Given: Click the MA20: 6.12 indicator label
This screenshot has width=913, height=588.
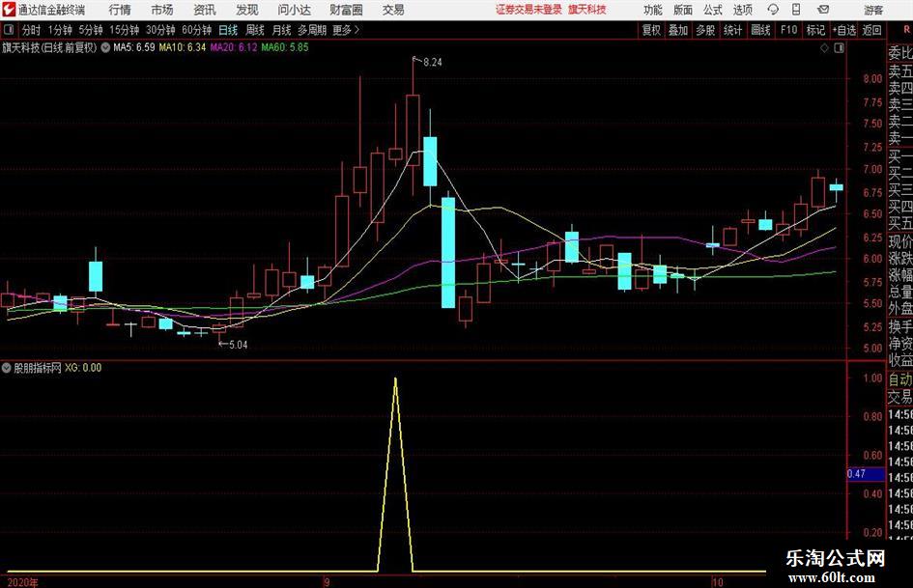Looking at the screenshot, I should pos(234,47).
